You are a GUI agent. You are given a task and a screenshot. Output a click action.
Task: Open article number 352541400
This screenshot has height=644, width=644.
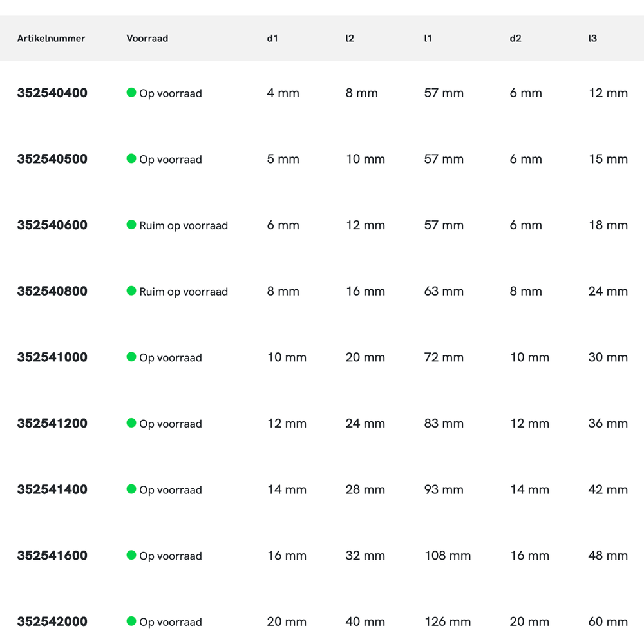[52, 489]
